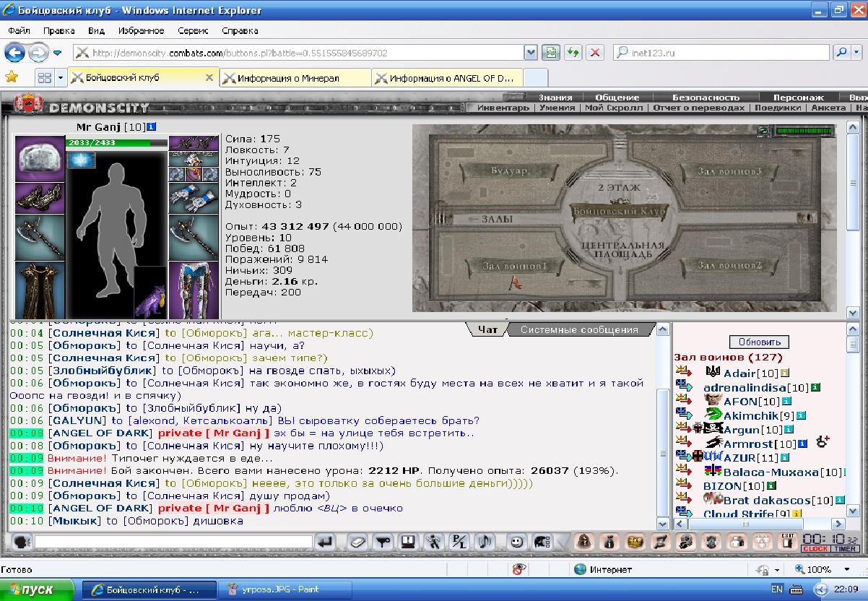This screenshot has height=601, width=868.
Task: Go to Будуар on the map
Action: coord(509,171)
